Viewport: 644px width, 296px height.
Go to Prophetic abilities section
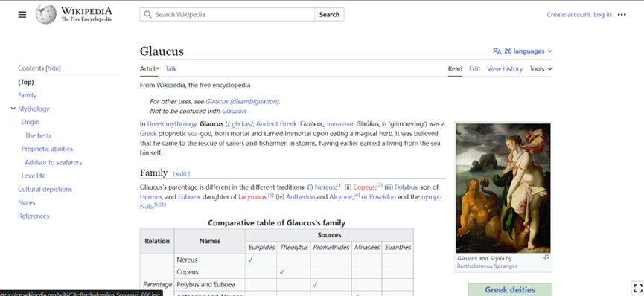click(x=47, y=149)
